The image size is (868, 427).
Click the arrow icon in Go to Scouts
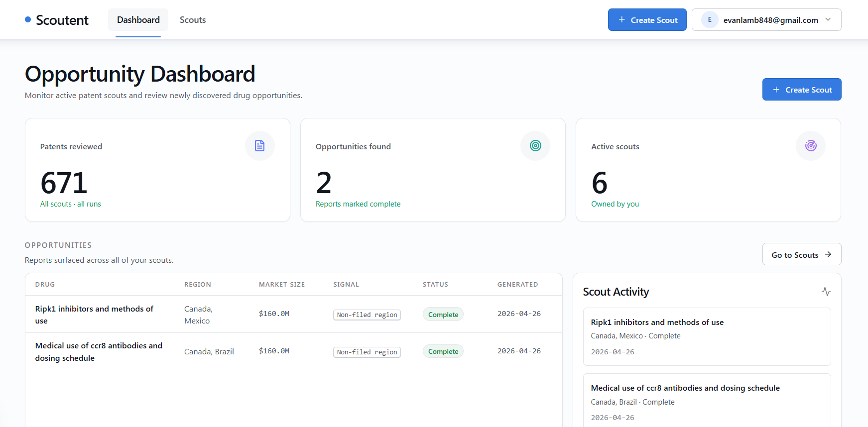828,254
